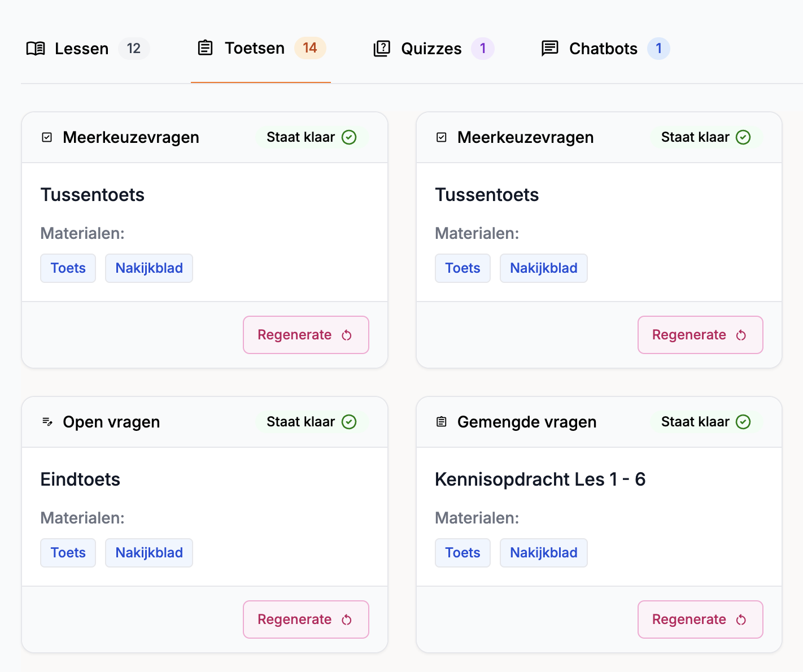
Task: Open the Toets material for Kennisopdracht
Action: [462, 553]
